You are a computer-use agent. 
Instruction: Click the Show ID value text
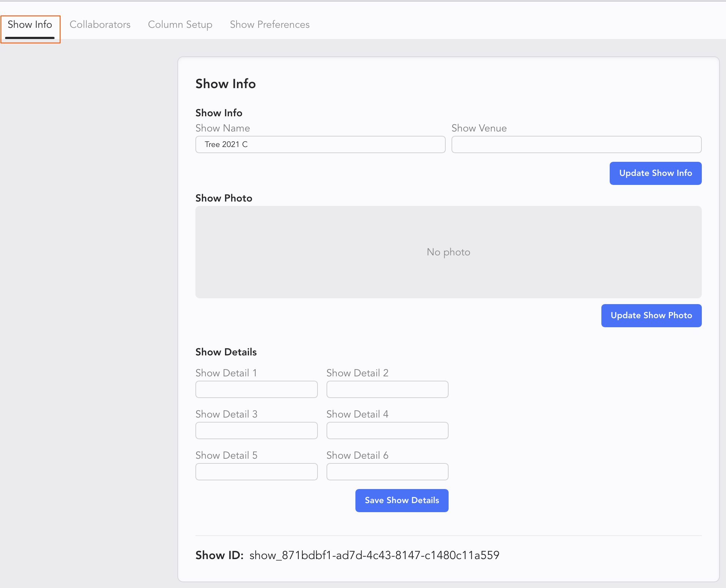click(x=374, y=555)
